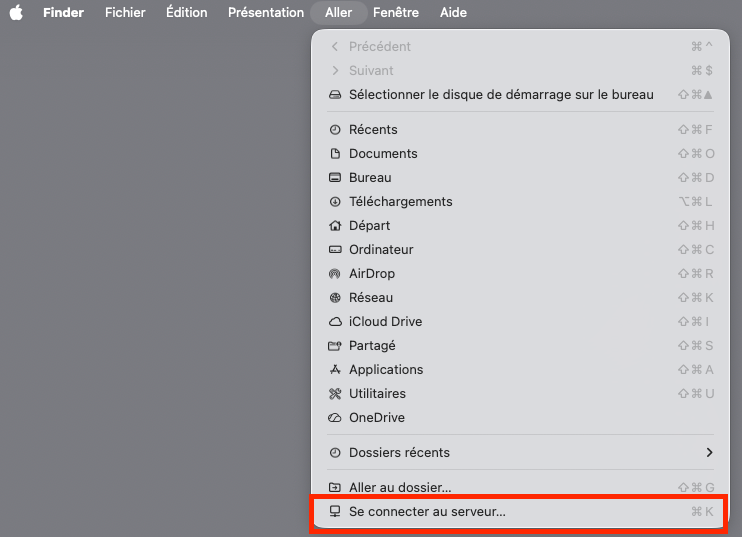Open the Édition menu
This screenshot has height=537, width=742.
pyautogui.click(x=186, y=13)
